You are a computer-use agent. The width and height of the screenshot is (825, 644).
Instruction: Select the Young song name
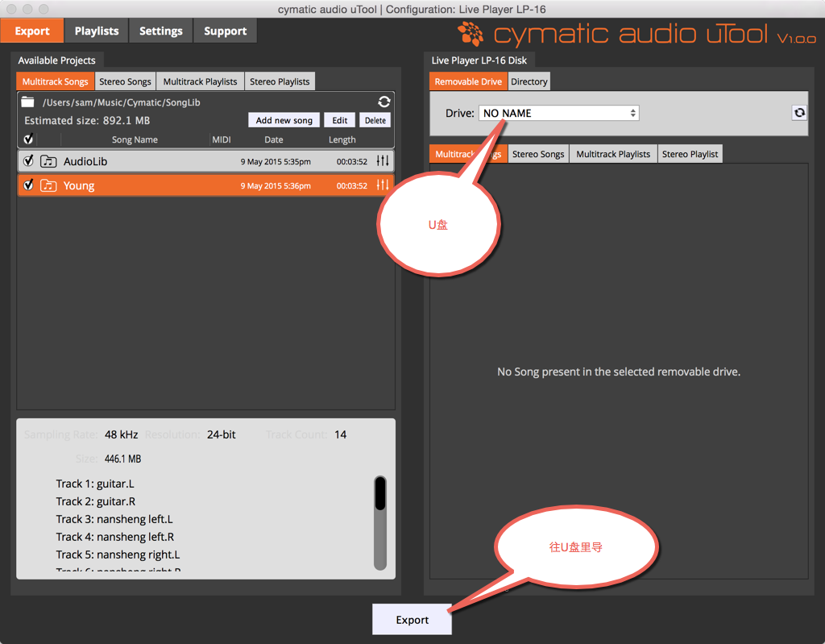[79, 186]
